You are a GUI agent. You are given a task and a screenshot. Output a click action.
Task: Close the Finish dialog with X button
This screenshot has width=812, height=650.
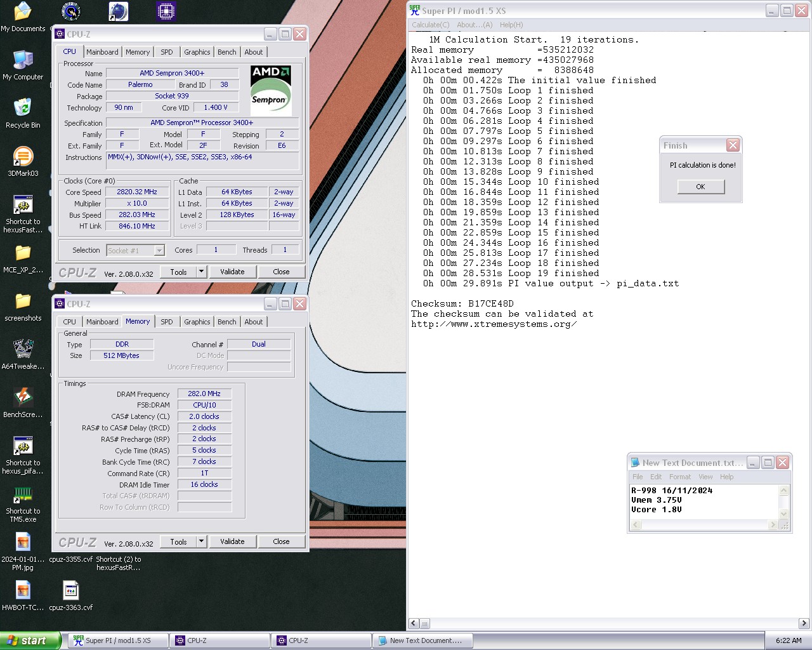733,145
